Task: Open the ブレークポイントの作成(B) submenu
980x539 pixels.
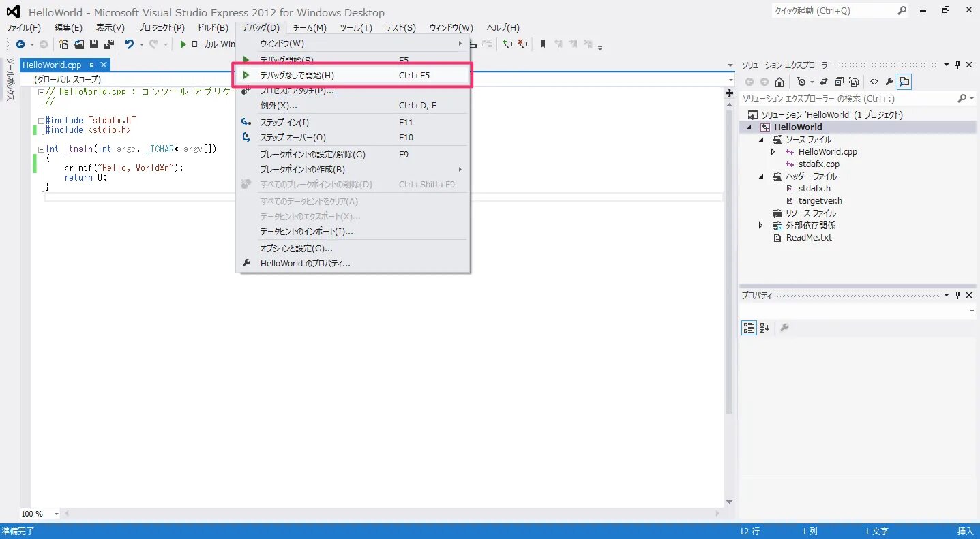Action: point(353,170)
